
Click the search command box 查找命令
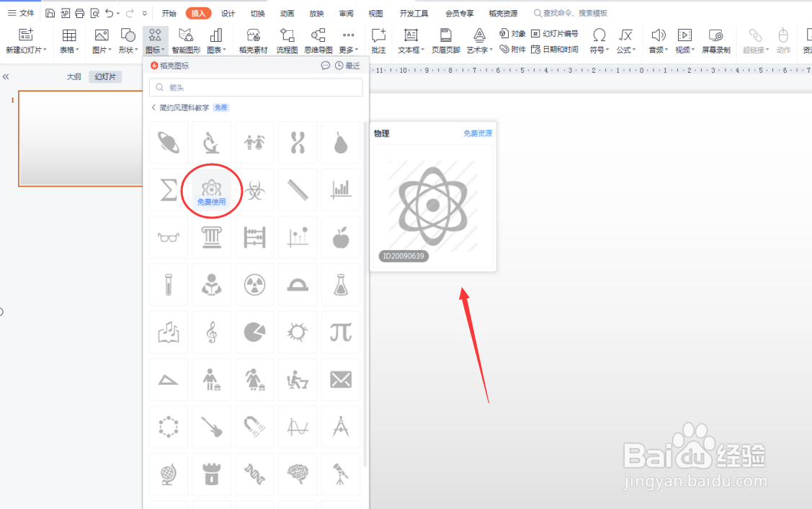[571, 13]
